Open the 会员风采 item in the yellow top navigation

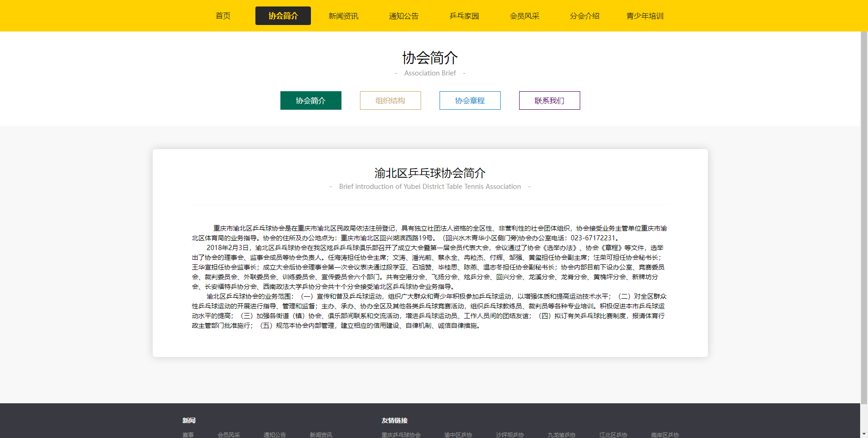pyautogui.click(x=524, y=16)
